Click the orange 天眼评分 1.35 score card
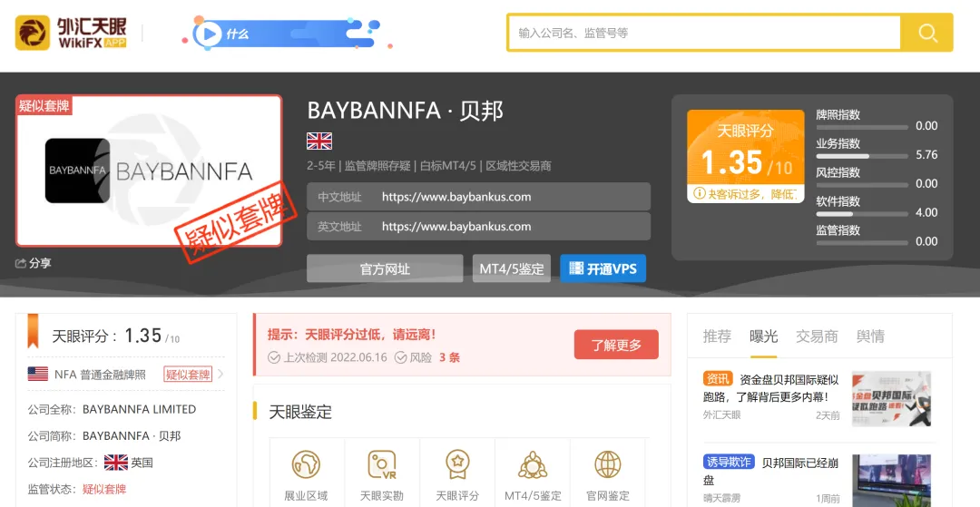This screenshot has height=507, width=980. [x=746, y=156]
